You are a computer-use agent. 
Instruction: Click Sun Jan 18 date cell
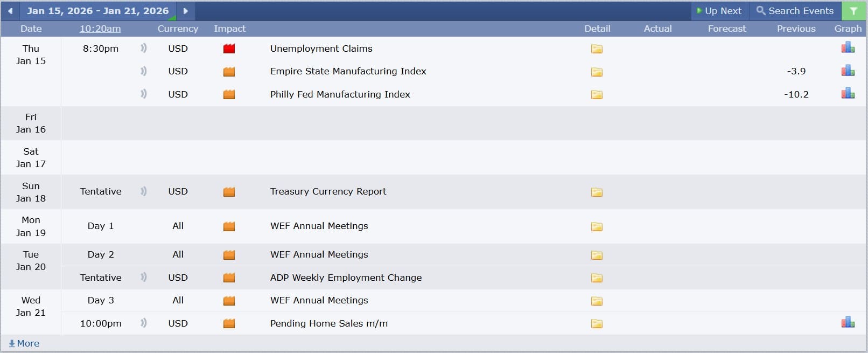pyautogui.click(x=31, y=192)
